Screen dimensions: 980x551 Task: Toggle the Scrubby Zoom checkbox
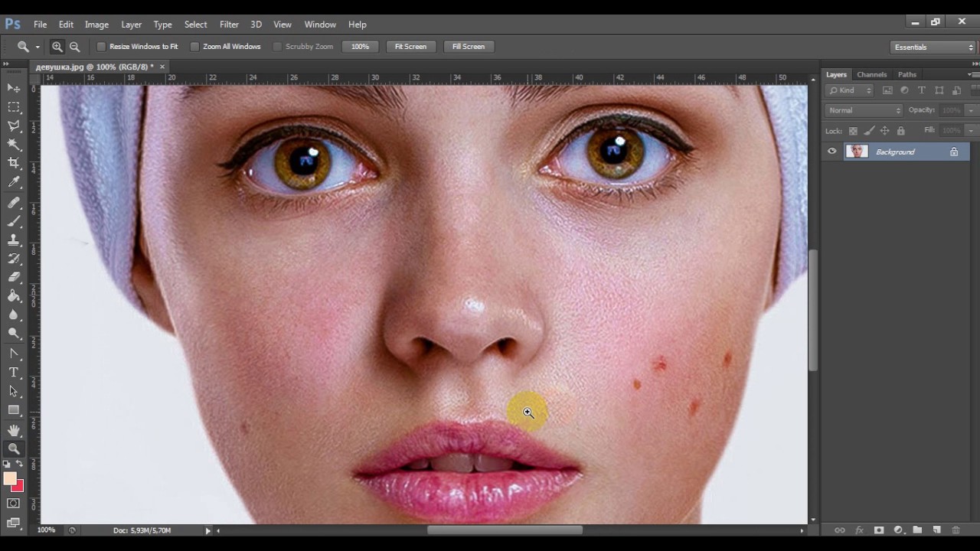[277, 47]
